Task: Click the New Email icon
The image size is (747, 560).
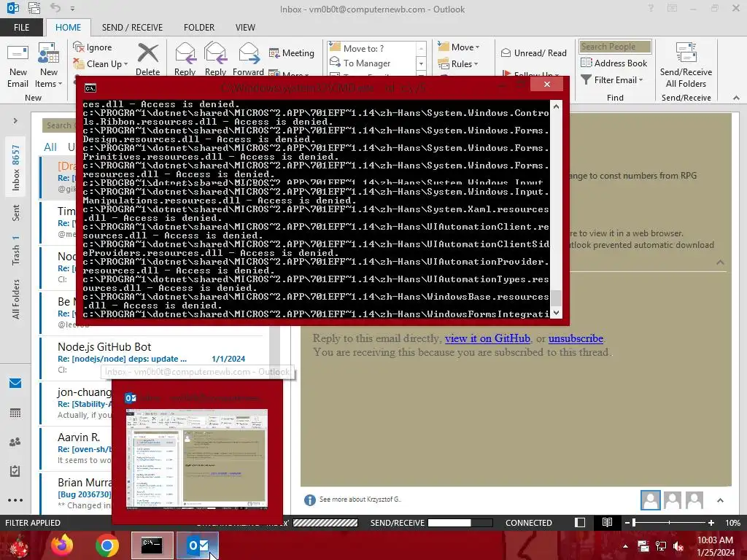Action: click(x=18, y=52)
